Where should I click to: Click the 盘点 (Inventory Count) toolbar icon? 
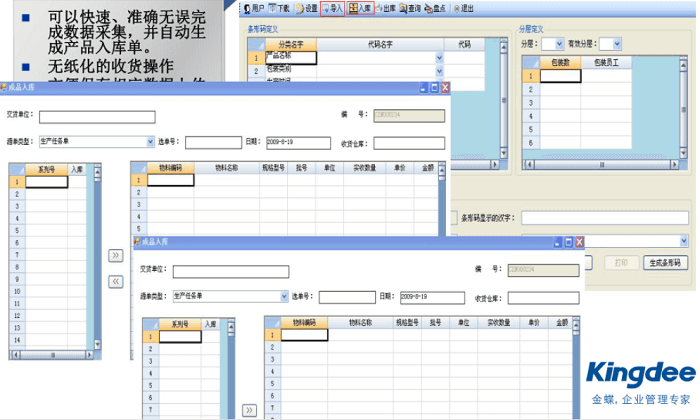(x=435, y=8)
